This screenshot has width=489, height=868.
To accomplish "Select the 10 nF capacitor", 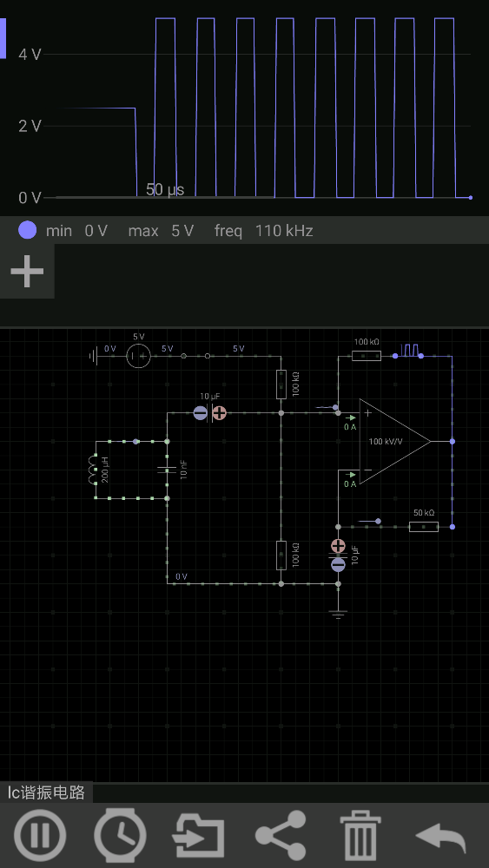I will pos(168,470).
